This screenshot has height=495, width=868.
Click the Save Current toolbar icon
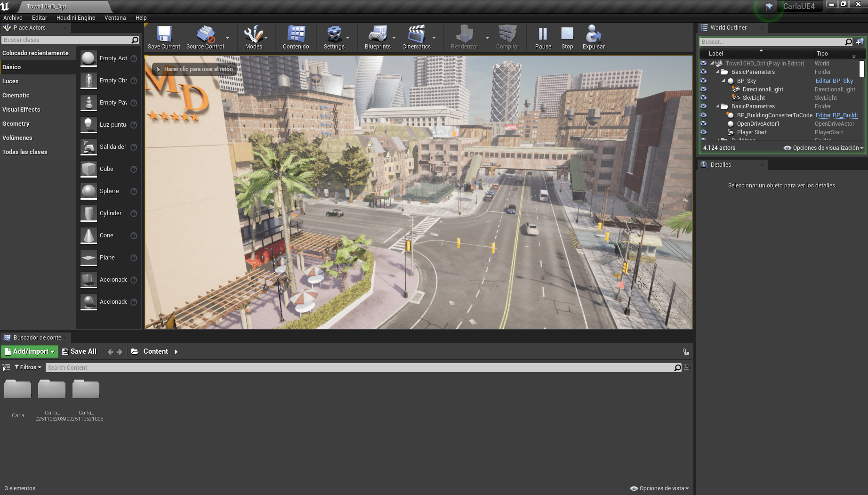tap(164, 34)
